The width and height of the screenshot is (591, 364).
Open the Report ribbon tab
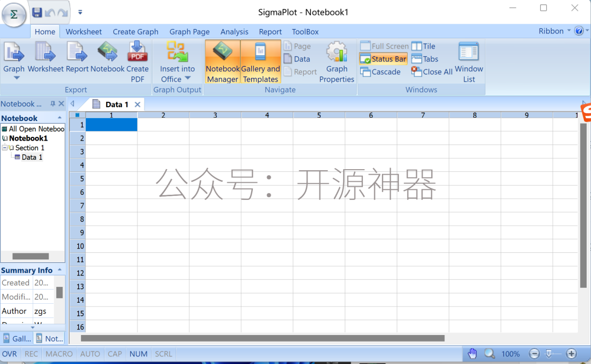[270, 32]
